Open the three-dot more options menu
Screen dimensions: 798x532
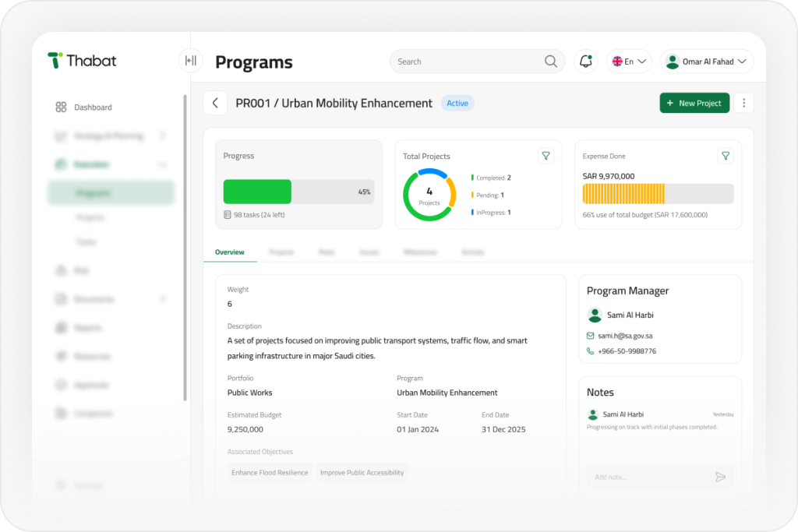pyautogui.click(x=744, y=104)
